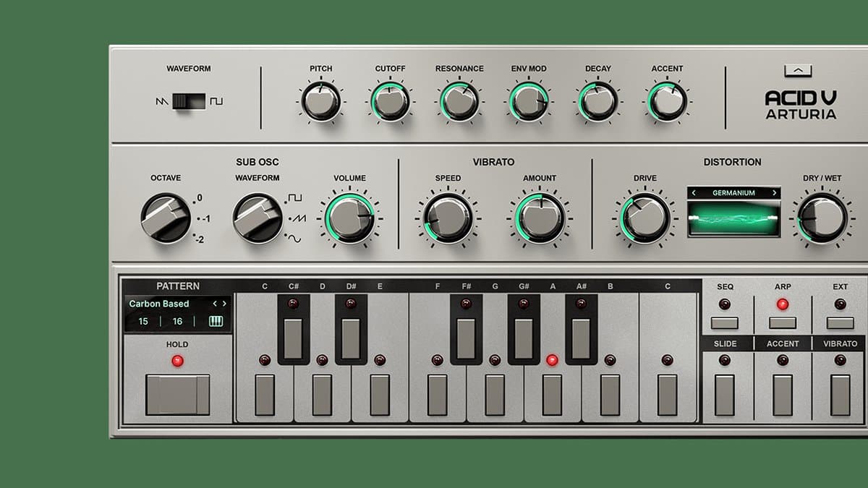The image size is (868, 488).
Task: Select the G# black key button
Action: pos(524,338)
